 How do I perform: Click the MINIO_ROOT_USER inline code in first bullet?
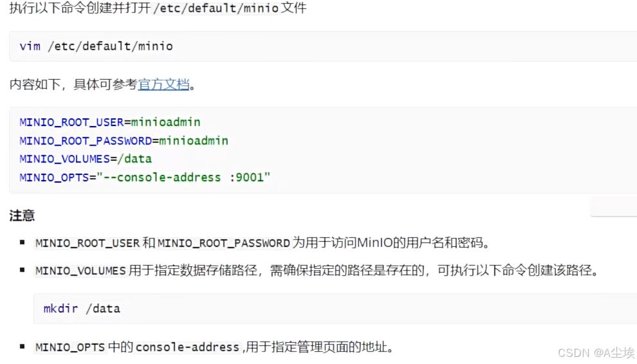[x=88, y=243]
